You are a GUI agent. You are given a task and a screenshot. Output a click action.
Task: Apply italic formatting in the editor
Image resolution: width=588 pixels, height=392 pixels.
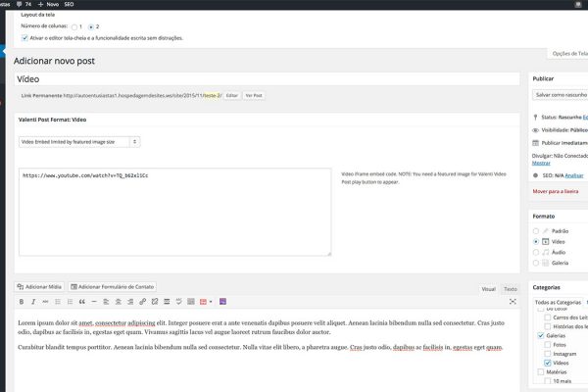tap(33, 301)
